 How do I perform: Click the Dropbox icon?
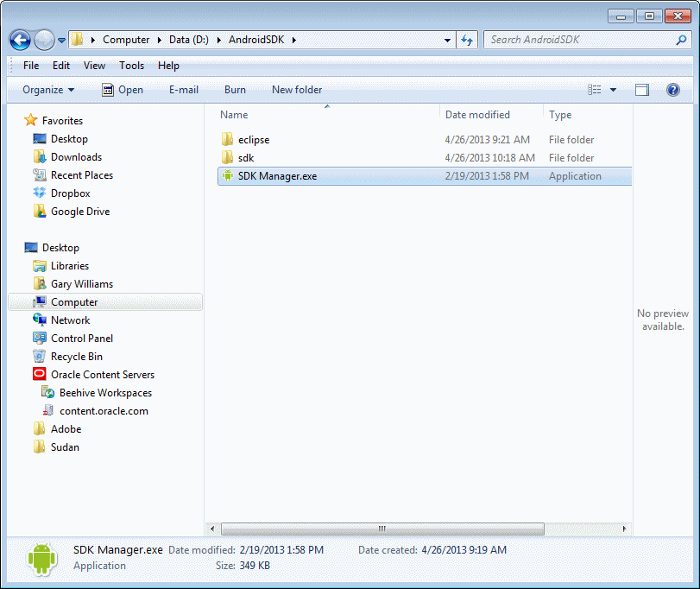40,193
